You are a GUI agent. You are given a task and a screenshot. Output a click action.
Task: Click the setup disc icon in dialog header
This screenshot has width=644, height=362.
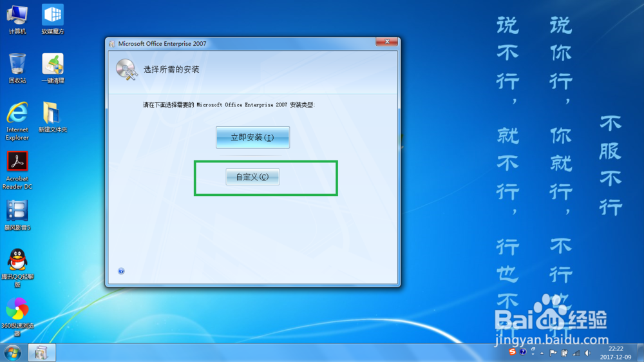[x=126, y=70]
